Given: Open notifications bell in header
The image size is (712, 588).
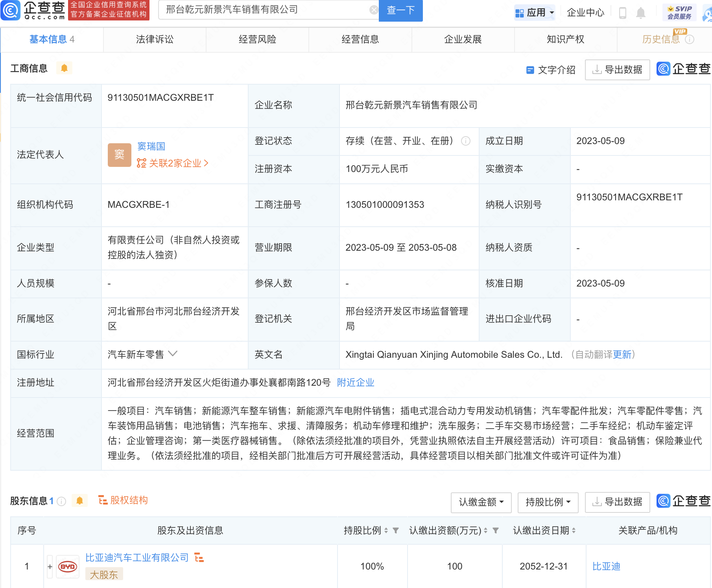Looking at the screenshot, I should [641, 13].
